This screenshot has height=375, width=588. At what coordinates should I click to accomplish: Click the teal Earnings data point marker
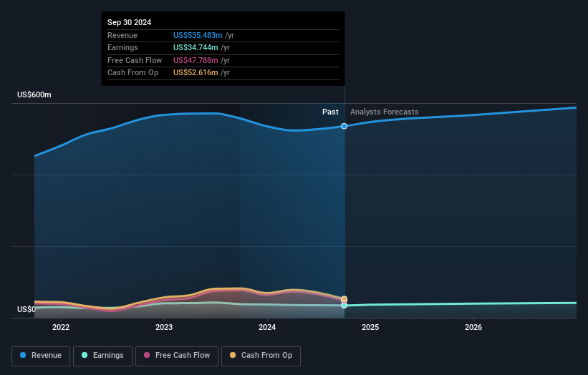pos(344,306)
